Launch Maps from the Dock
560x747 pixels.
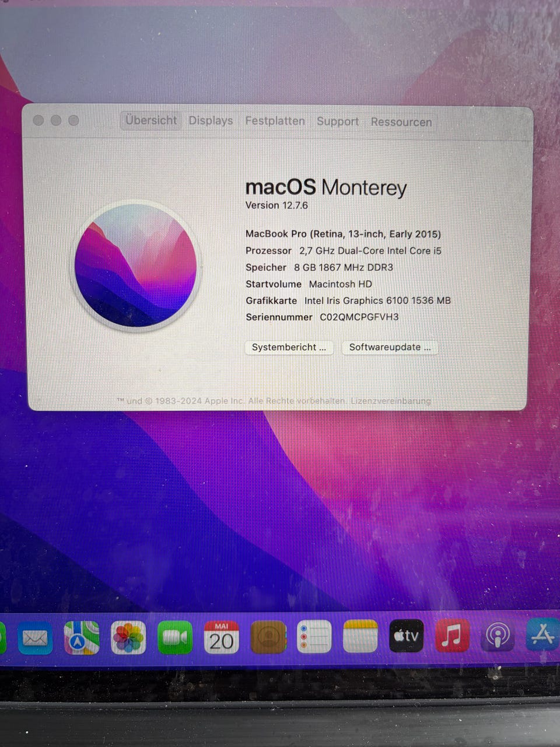(x=81, y=637)
